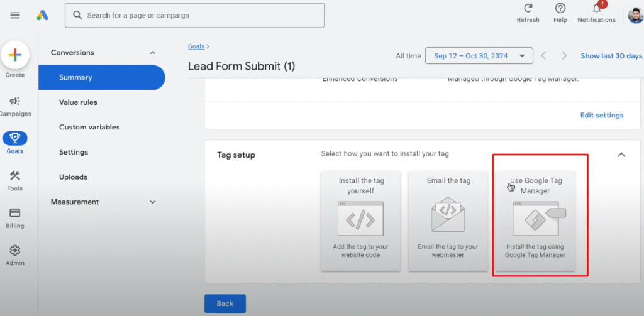Open Tools in the sidebar
This screenshot has width=644, height=316.
tap(15, 181)
